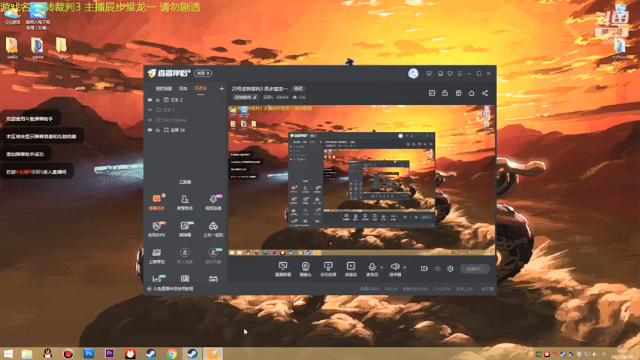Viewport: 640px width, 360px height.
Task: Select the highlighted orange scene tab
Action: point(200,89)
